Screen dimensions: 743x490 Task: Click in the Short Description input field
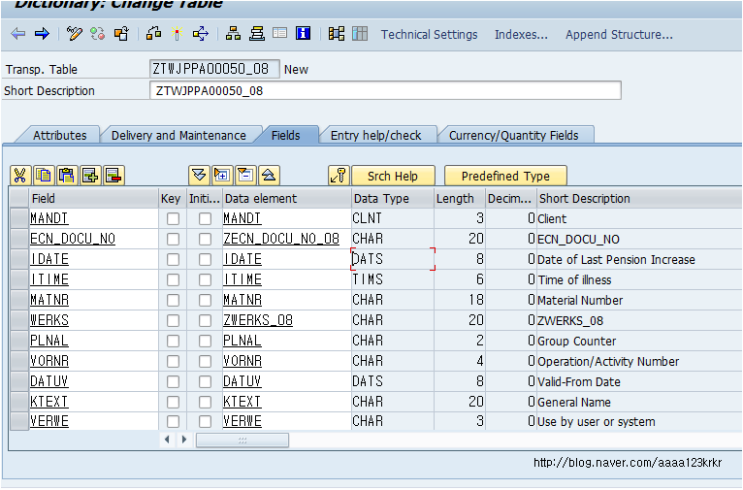(385, 91)
